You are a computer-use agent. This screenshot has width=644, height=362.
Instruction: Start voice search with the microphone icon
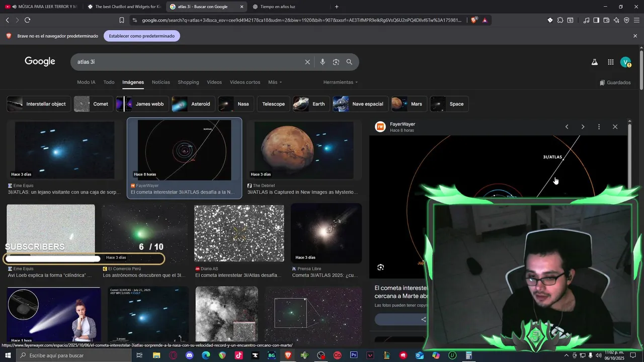coord(323,62)
